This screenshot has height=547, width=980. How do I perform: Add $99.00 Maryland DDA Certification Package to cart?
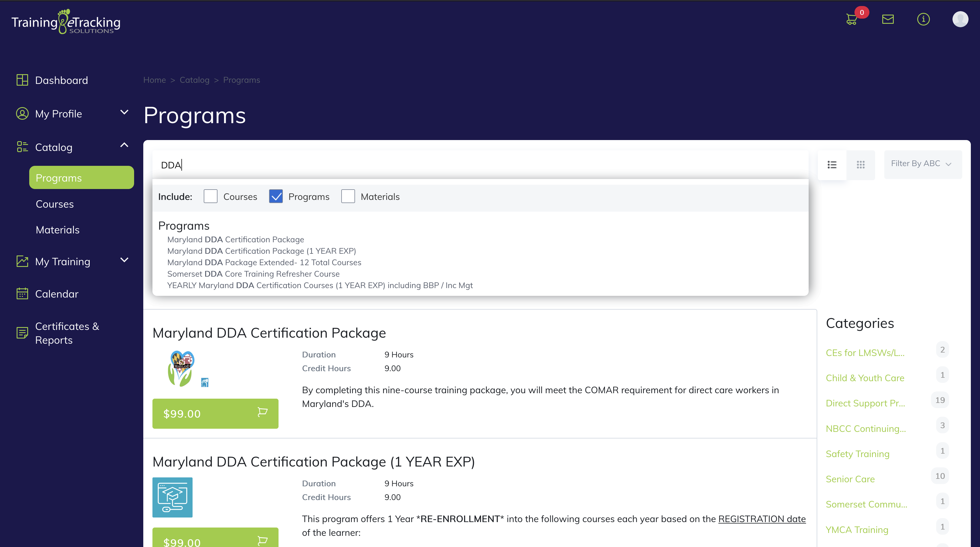(x=215, y=414)
